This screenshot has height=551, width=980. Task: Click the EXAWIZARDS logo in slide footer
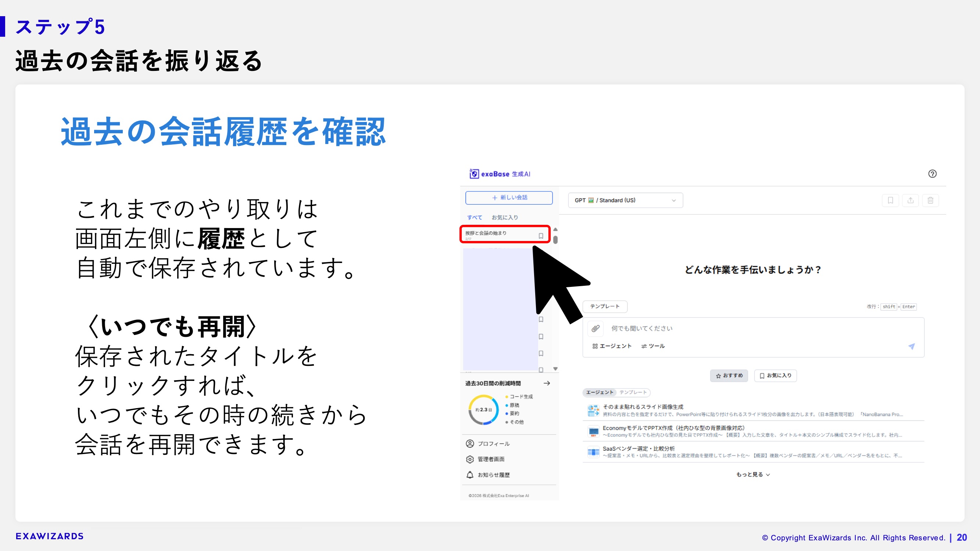click(x=50, y=536)
